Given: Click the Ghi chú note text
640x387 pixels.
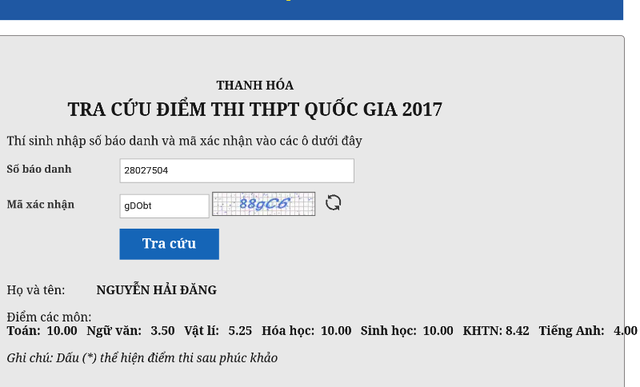Looking at the screenshot, I should [142, 358].
